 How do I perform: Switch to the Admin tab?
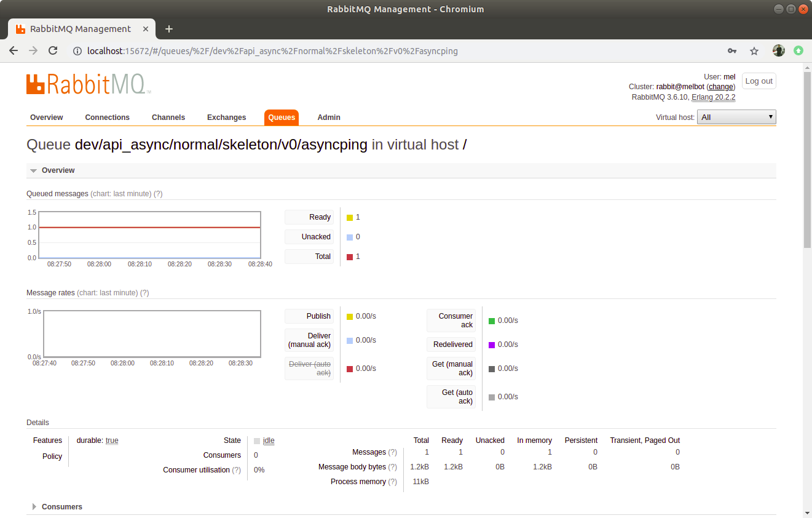(x=329, y=118)
